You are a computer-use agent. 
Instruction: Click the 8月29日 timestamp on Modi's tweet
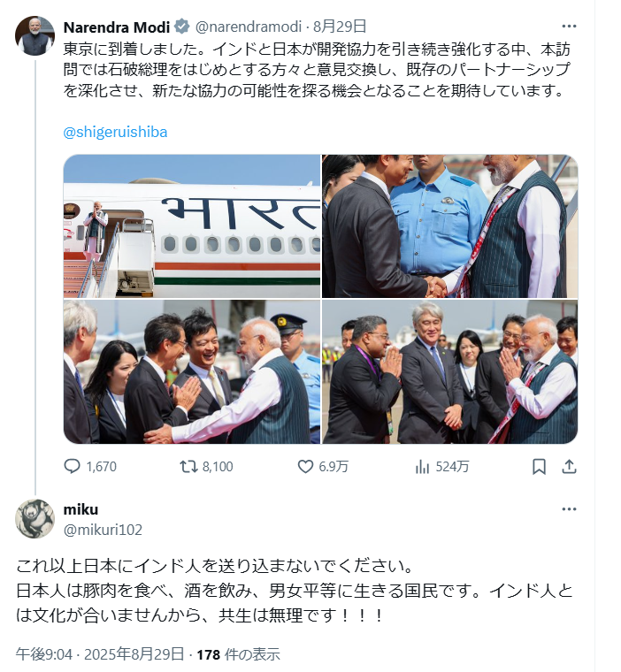pos(340,27)
